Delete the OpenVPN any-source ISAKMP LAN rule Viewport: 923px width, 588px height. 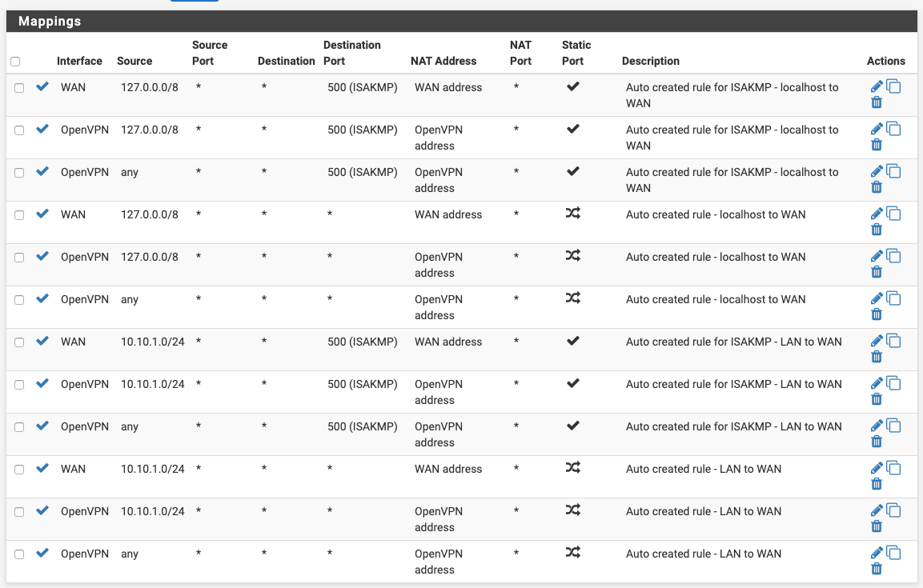click(877, 442)
